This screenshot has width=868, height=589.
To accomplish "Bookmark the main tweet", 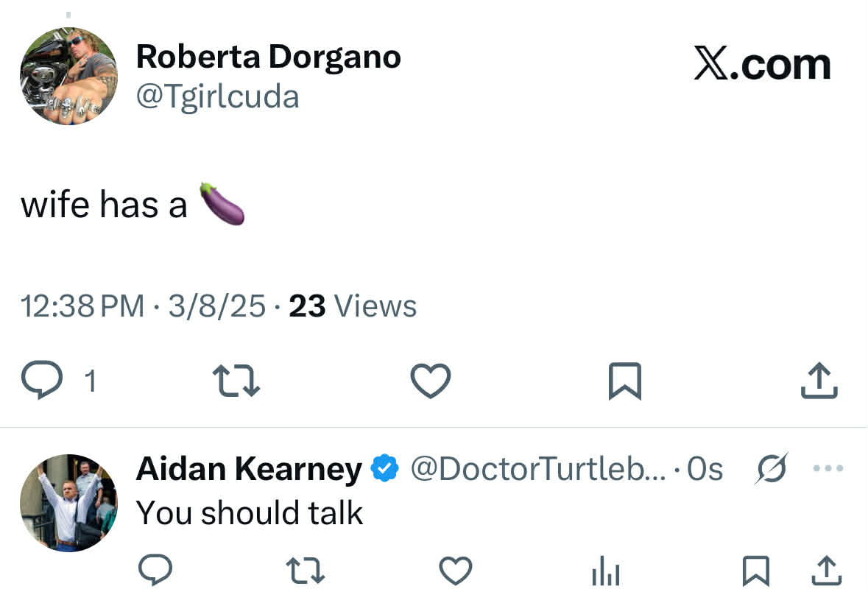I will coord(625,381).
